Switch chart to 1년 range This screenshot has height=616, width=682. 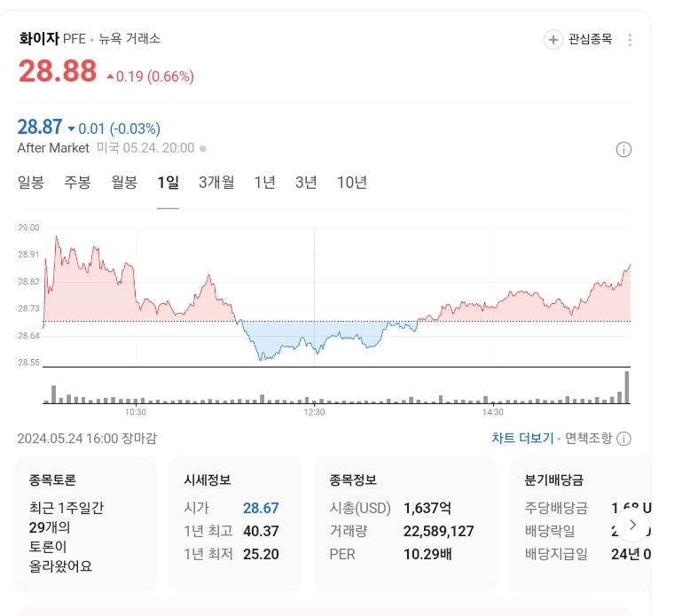pyautogui.click(x=264, y=183)
